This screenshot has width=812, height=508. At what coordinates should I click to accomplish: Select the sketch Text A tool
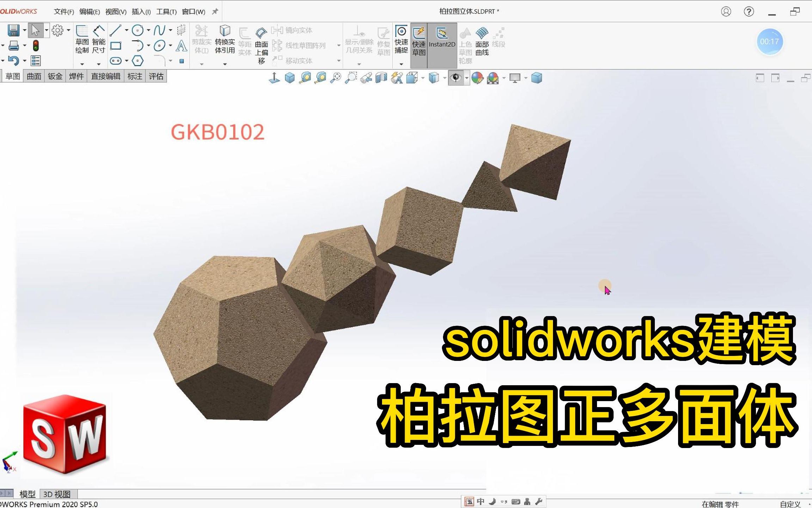pyautogui.click(x=181, y=46)
